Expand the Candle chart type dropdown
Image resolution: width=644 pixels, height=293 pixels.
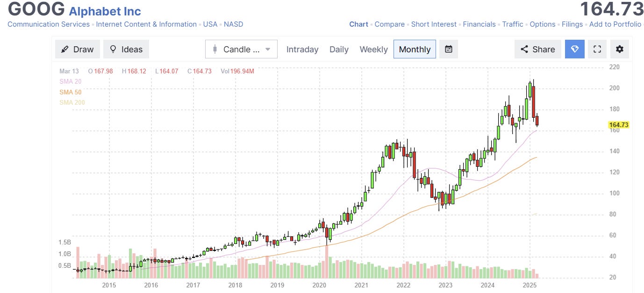241,49
